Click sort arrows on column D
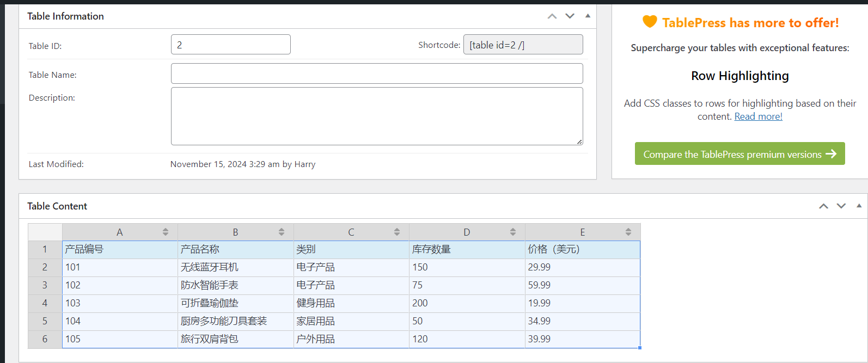Viewport: 868px width, 363px height. click(513, 232)
